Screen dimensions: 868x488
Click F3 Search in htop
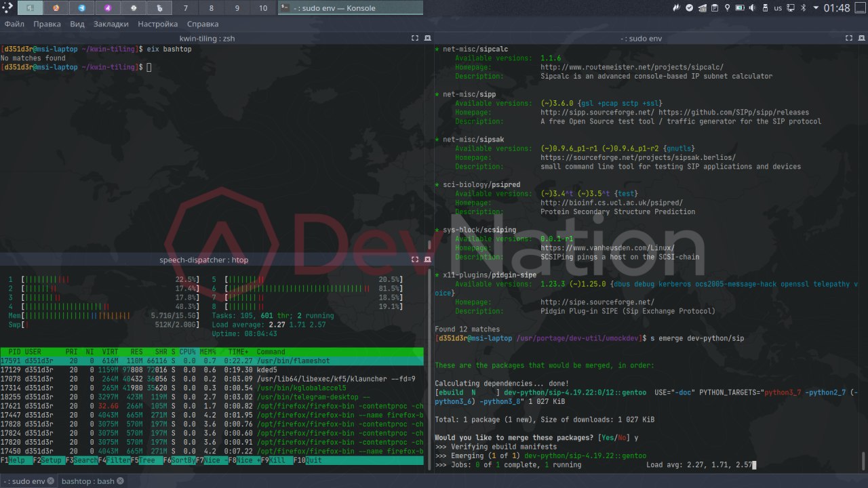[x=81, y=460]
